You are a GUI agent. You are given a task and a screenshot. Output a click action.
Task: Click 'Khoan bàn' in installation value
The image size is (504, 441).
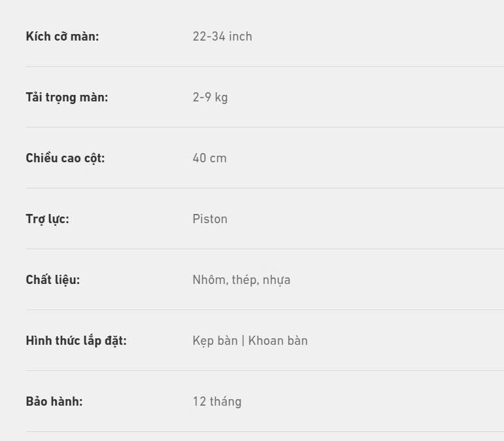(x=278, y=341)
